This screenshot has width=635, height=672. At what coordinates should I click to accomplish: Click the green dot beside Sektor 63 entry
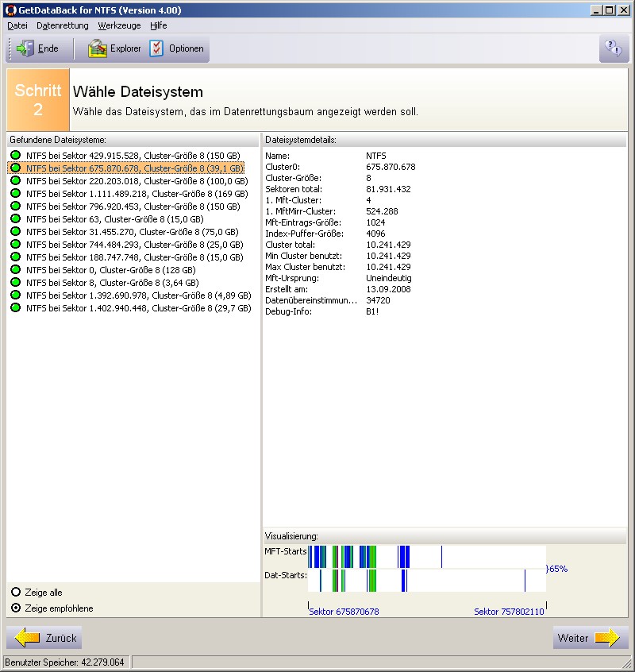pyautogui.click(x=15, y=218)
